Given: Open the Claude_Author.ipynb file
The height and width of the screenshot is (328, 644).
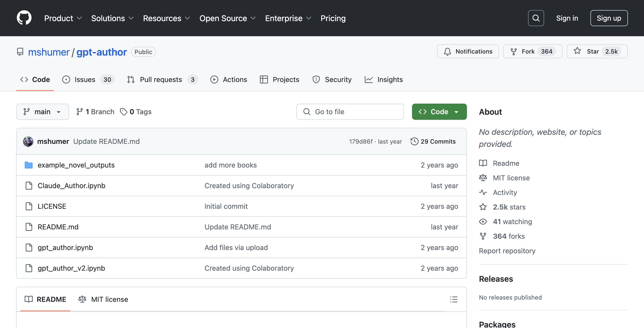Looking at the screenshot, I should [x=71, y=186].
